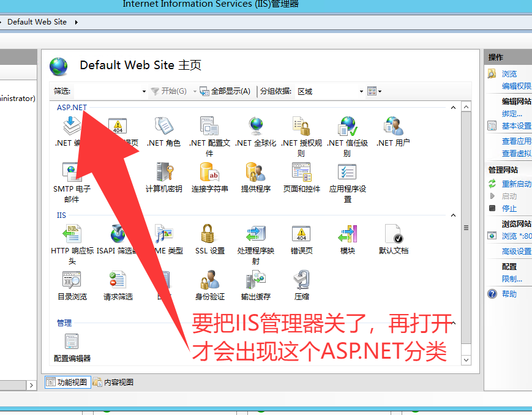Expand the Default Web Site breadcrumb arrow
Viewport: 532px width, 415px height.
pos(77,22)
